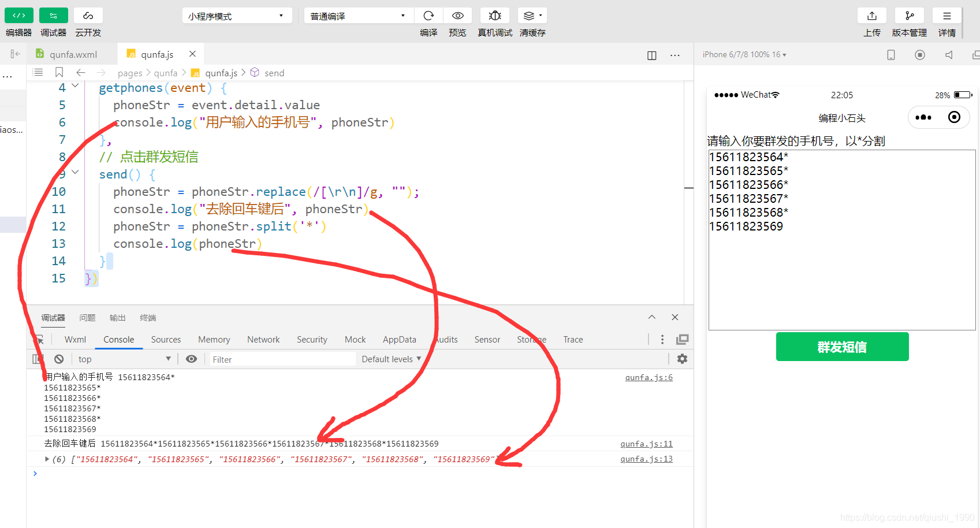Click the bookmark icon in breadcrumb bar
Viewport: 980px width, 528px height.
[59, 72]
